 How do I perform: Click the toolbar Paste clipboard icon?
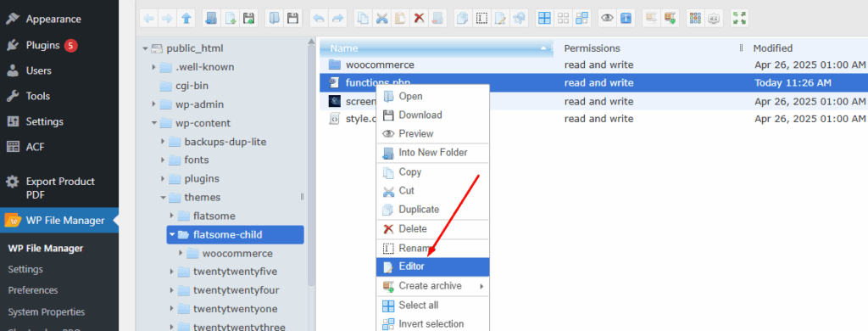400,19
